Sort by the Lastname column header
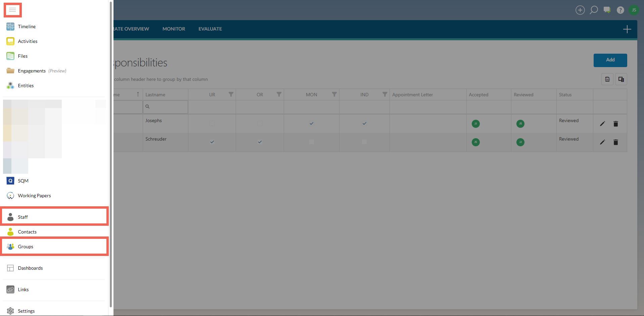 (165, 95)
